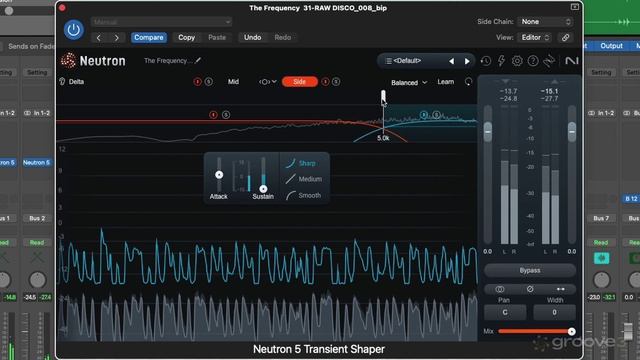
Task: Click the Redo button
Action: click(x=282, y=38)
